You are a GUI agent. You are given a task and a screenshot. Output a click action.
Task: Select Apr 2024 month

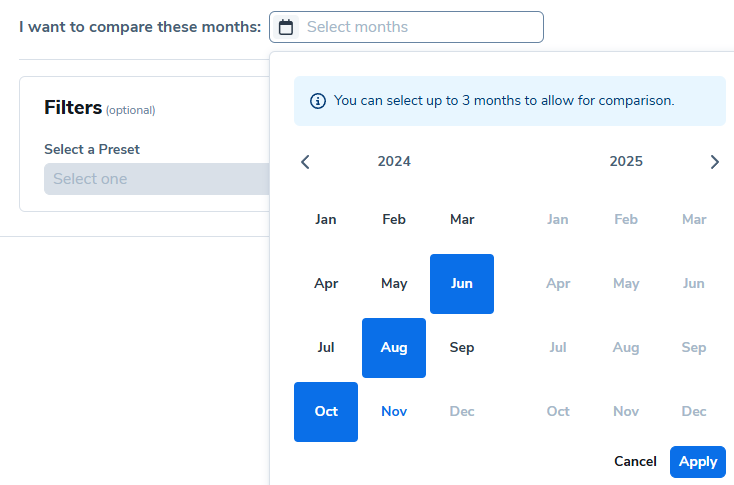(x=326, y=284)
